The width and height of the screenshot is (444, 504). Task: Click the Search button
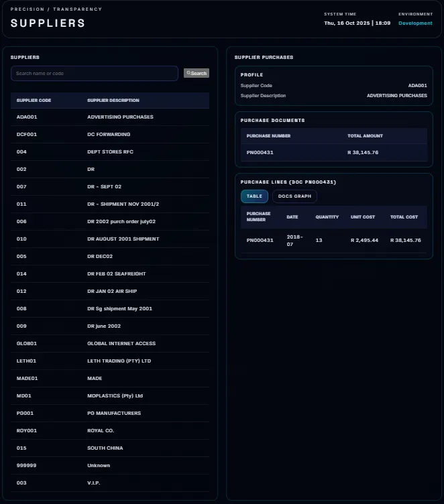pos(197,73)
